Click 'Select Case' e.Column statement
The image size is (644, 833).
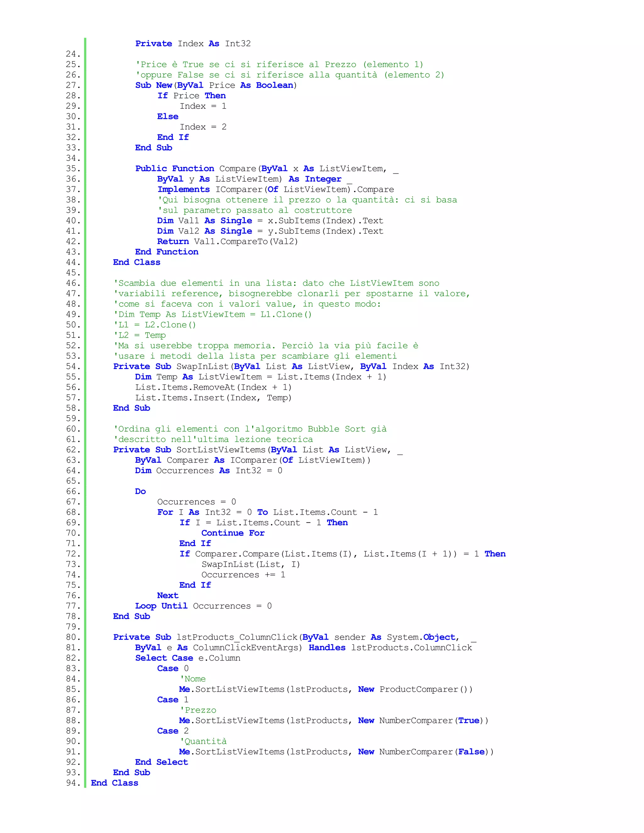click(x=164, y=658)
